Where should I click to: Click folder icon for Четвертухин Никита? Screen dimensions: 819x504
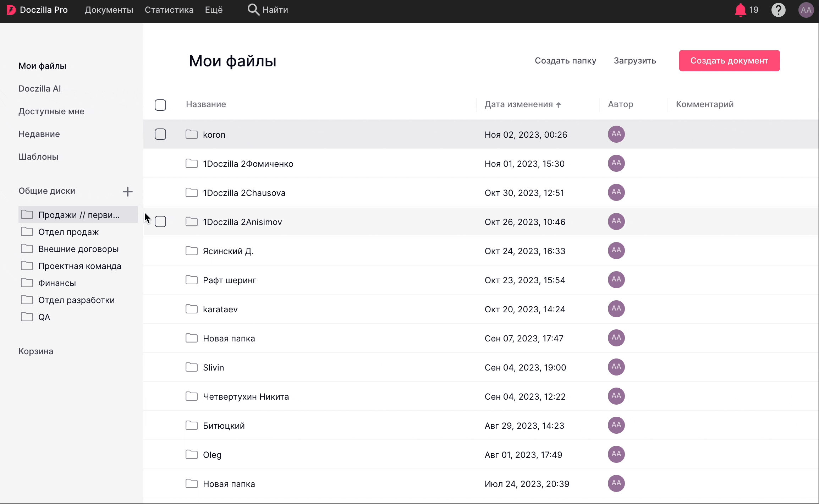[x=192, y=396]
